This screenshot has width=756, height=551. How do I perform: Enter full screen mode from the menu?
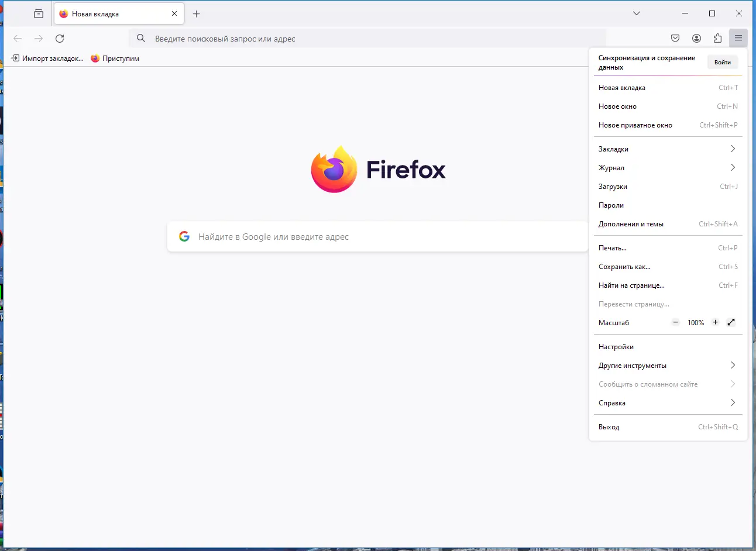point(731,322)
